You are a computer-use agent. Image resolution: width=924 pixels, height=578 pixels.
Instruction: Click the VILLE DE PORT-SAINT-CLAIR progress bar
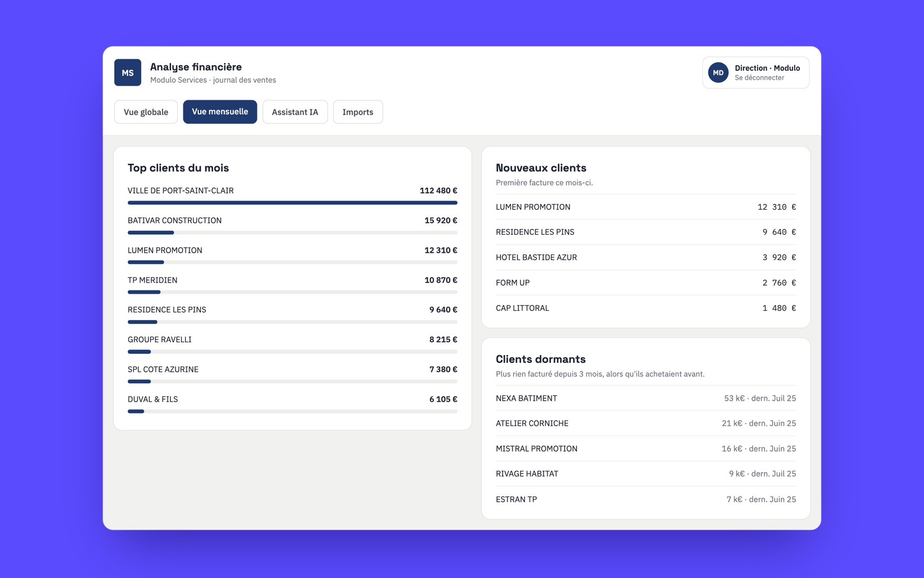tap(293, 203)
